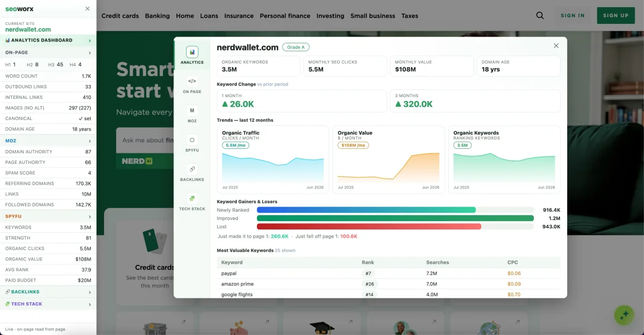This screenshot has height=335, width=644.
Task: Click the 3 Months 320.0K keyword change card
Action: tap(475, 101)
